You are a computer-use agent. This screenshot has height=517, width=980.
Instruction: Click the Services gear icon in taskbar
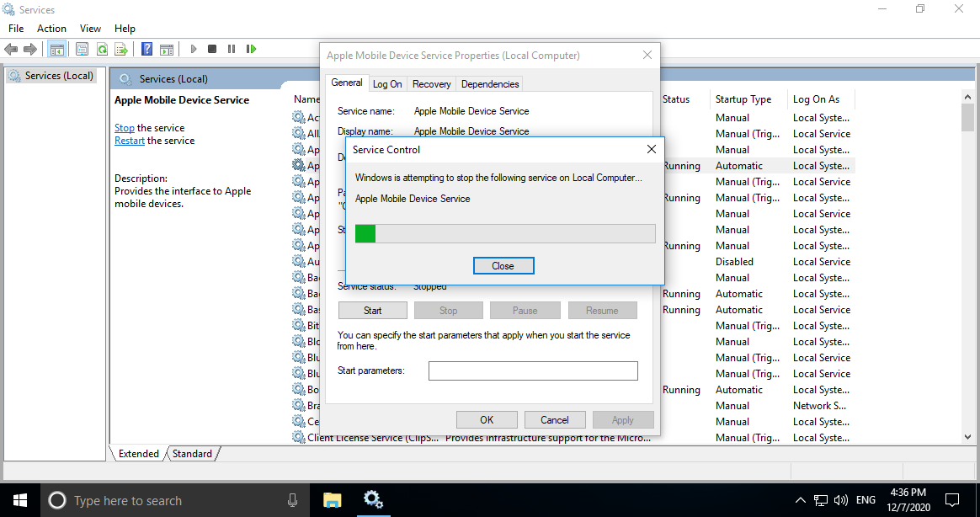[x=373, y=500]
